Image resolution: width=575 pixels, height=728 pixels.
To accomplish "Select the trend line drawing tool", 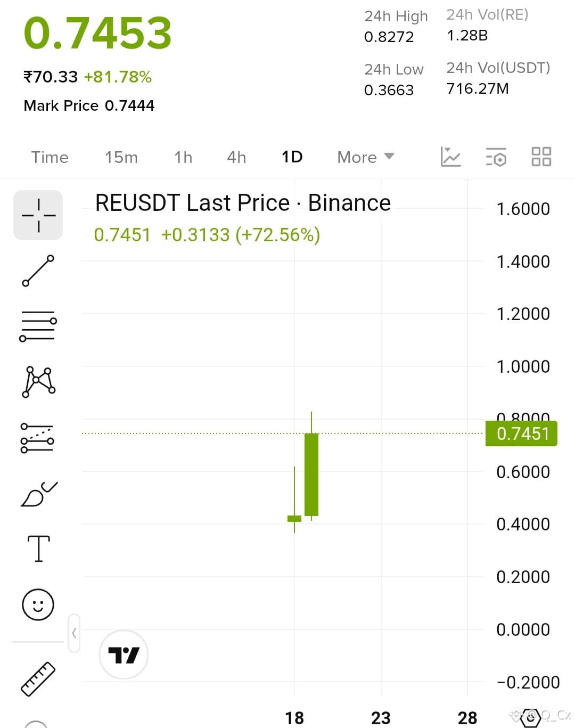I will pyautogui.click(x=38, y=271).
